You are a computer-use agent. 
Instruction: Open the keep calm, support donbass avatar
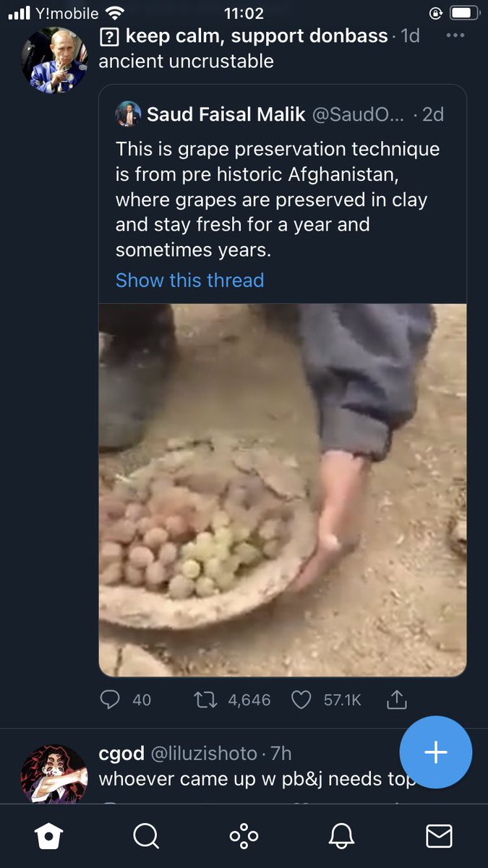tap(54, 60)
